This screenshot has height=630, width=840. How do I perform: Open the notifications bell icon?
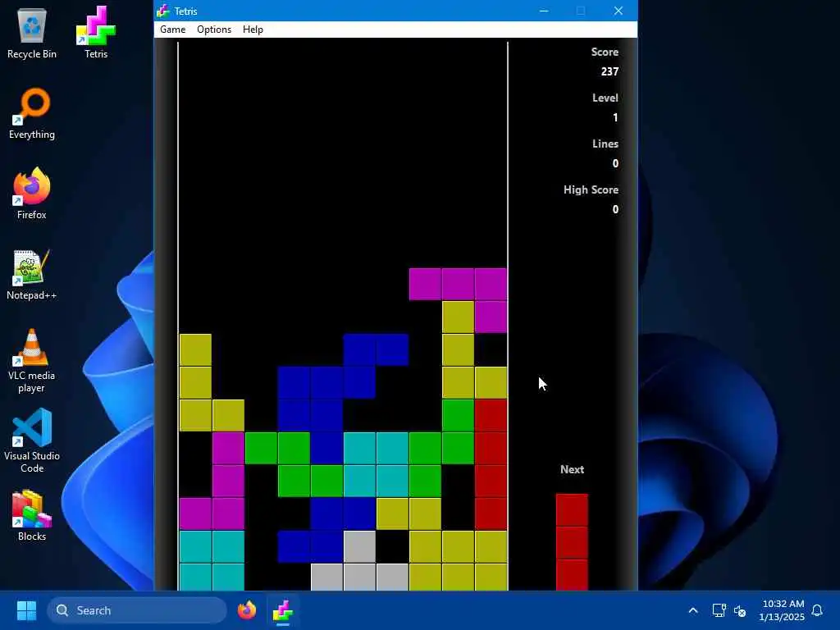[x=817, y=610]
